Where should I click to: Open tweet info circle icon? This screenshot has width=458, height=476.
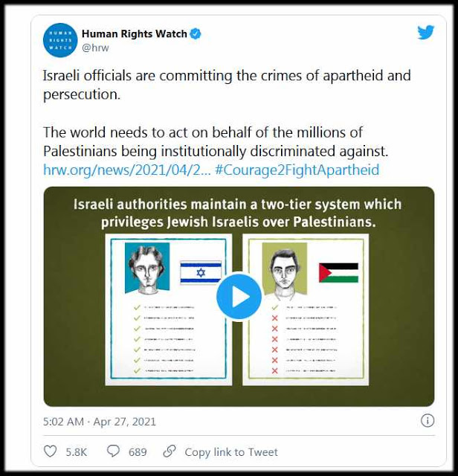(x=428, y=421)
